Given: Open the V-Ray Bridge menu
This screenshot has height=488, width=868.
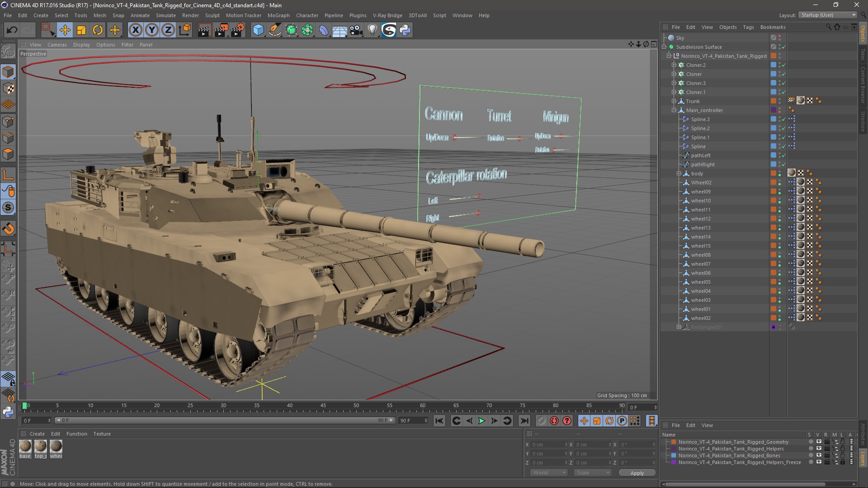Looking at the screenshot, I should 387,15.
